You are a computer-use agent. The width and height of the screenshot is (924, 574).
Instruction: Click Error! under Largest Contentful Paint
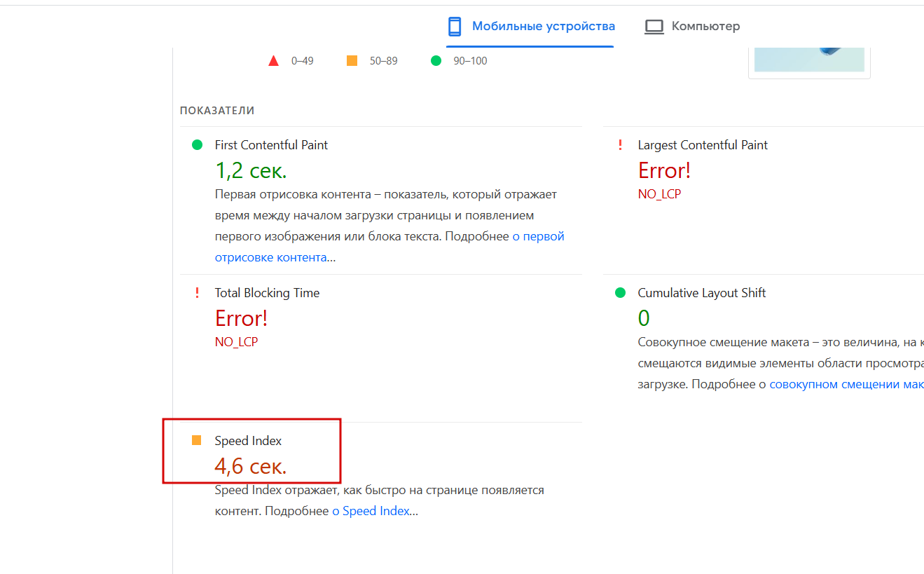pyautogui.click(x=664, y=170)
